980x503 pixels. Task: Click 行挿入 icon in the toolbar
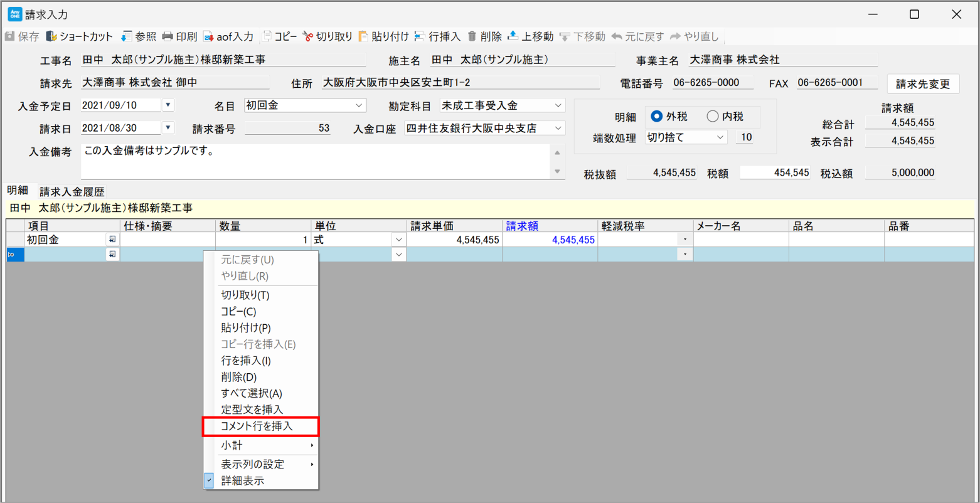419,36
